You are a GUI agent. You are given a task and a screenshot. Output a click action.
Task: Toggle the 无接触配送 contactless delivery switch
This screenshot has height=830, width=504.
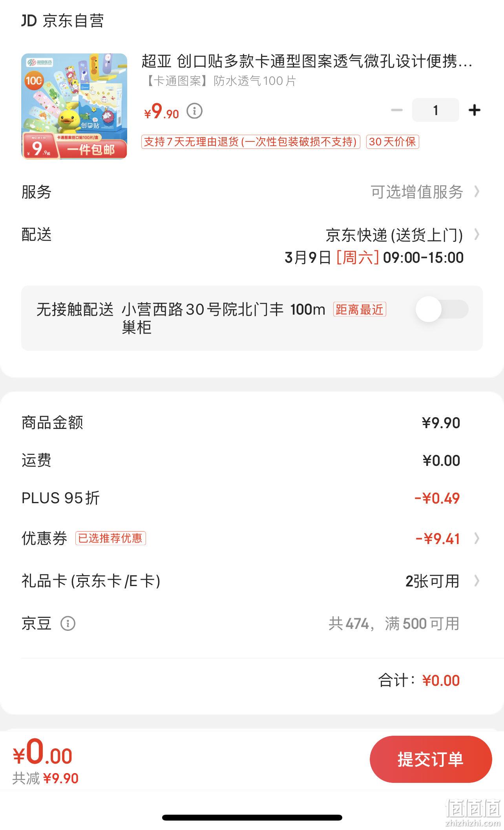tap(442, 309)
